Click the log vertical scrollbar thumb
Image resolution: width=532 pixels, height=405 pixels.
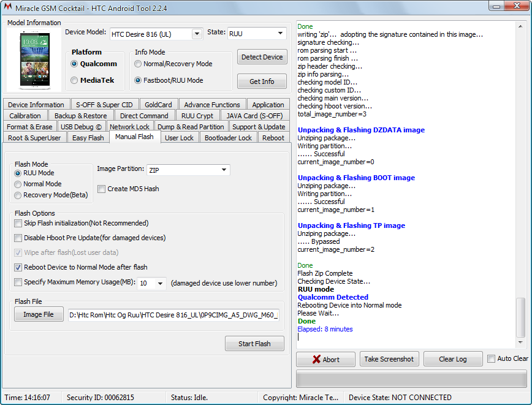[520, 318]
